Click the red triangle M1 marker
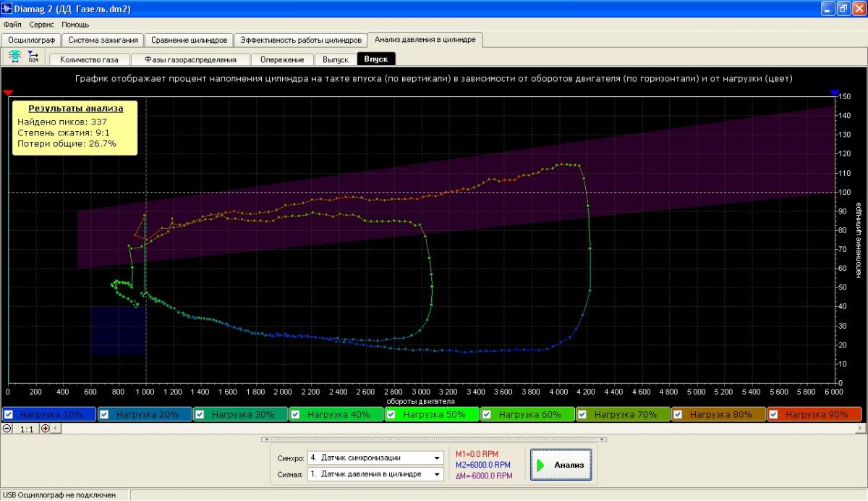 [x=9, y=93]
